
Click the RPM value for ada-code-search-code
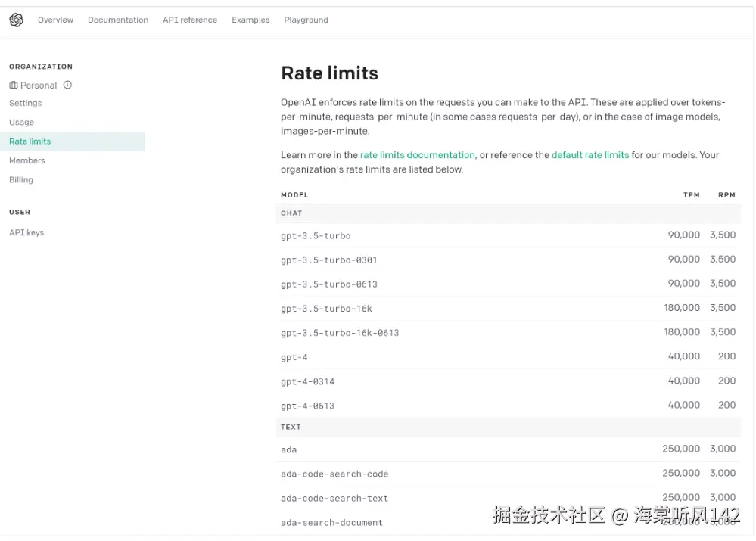[723, 473]
